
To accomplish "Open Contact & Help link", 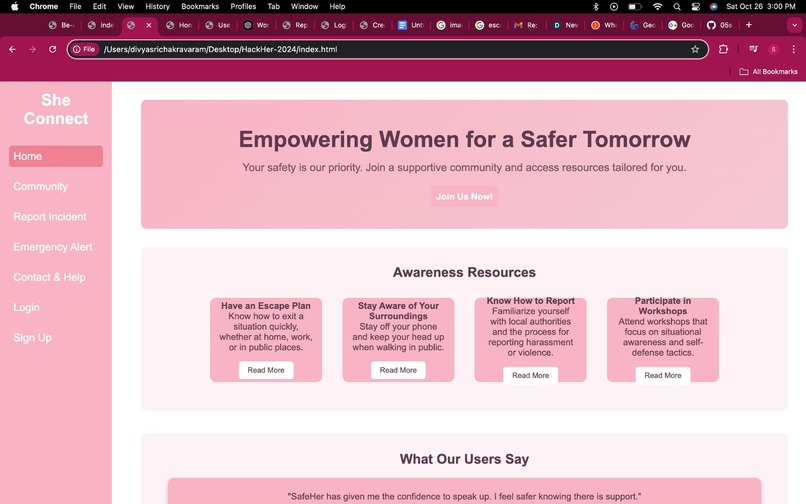I will 49,277.
